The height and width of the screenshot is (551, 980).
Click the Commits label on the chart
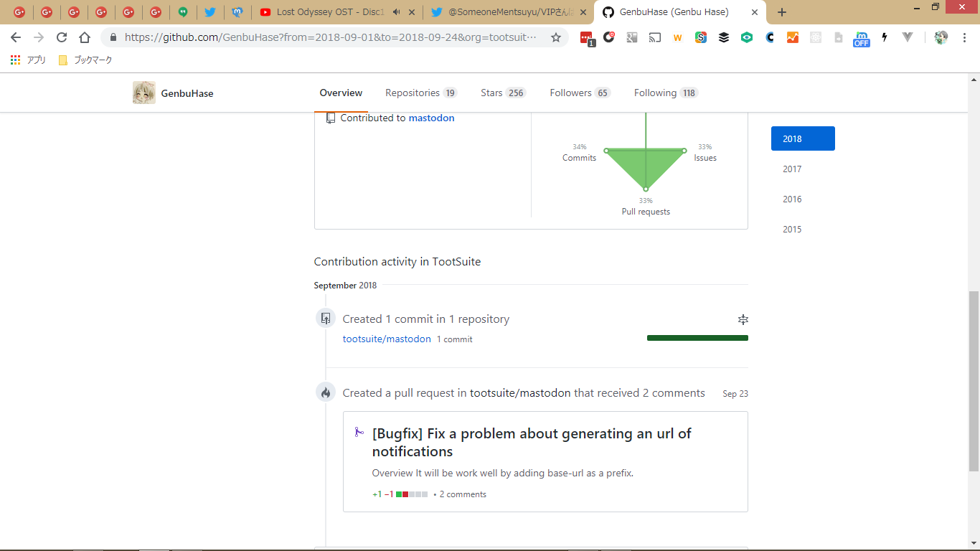579,158
